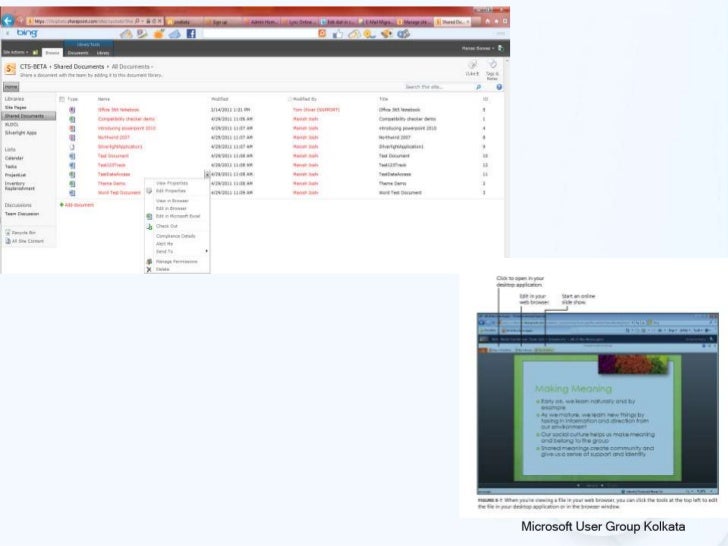Image resolution: width=728 pixels, height=546 pixels.
Task: Choose View Properties from context menu
Action: [172, 183]
